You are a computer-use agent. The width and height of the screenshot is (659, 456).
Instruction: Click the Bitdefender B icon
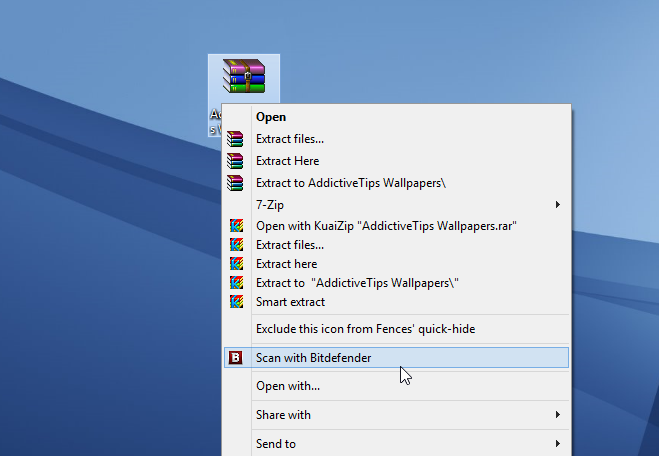click(235, 358)
